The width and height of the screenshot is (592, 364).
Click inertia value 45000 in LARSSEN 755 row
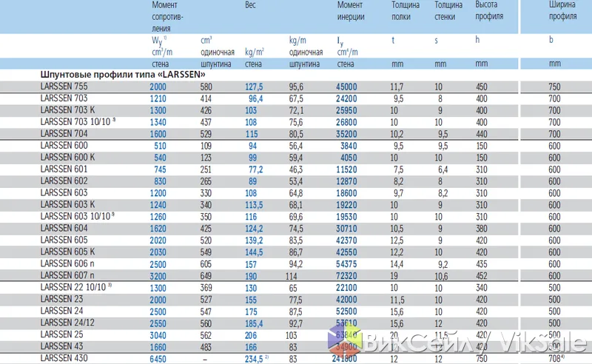coord(346,87)
